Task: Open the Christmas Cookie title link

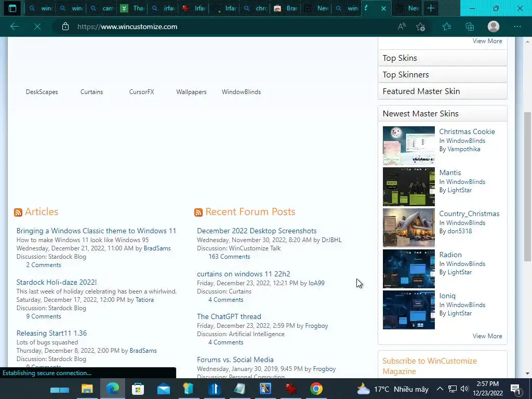Action: (x=467, y=131)
